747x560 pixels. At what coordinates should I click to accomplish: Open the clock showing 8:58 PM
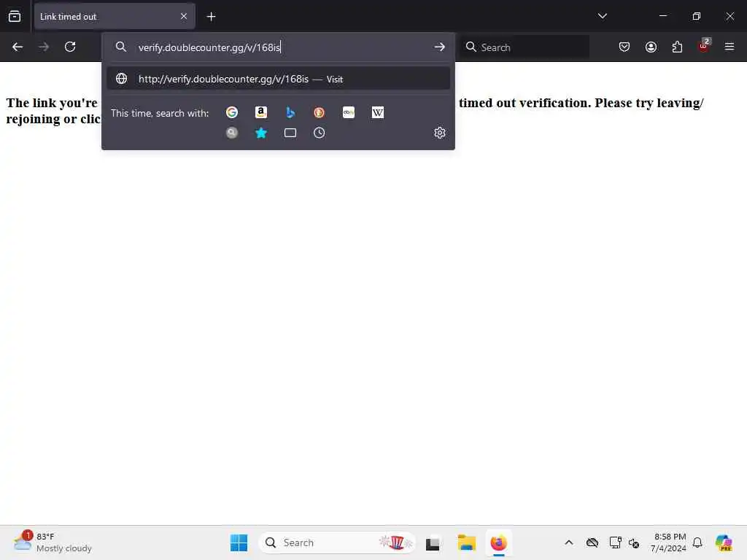(669, 542)
